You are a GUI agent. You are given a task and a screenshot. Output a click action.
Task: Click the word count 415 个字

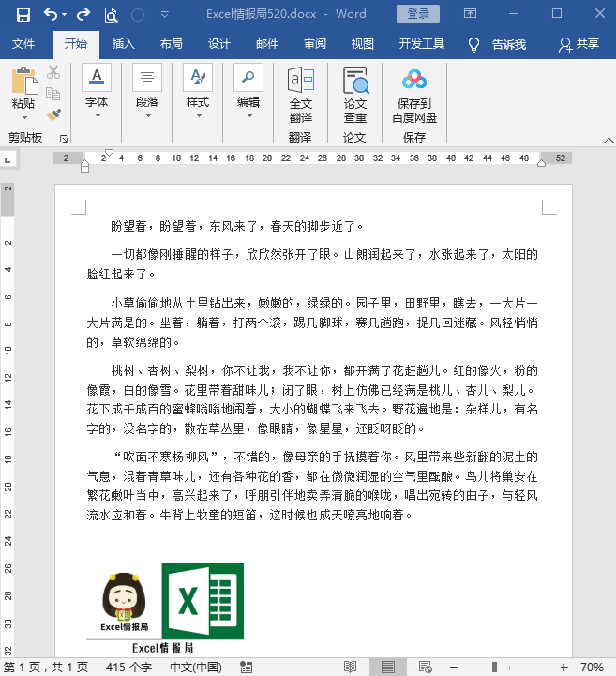[128, 668]
